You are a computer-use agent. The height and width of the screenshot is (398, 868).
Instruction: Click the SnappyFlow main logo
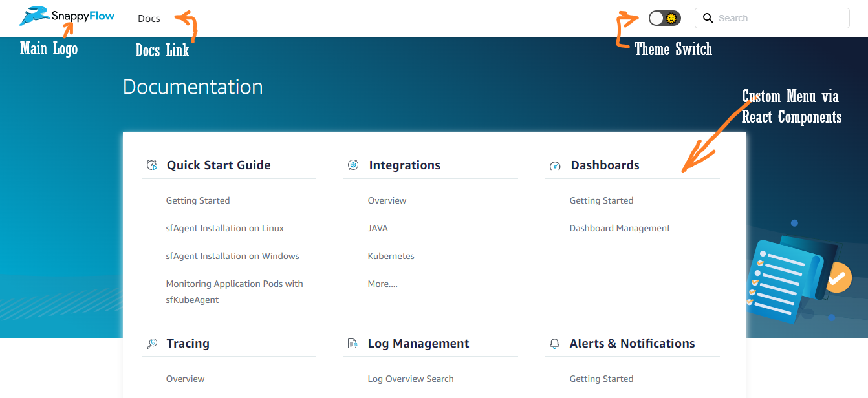tap(67, 16)
